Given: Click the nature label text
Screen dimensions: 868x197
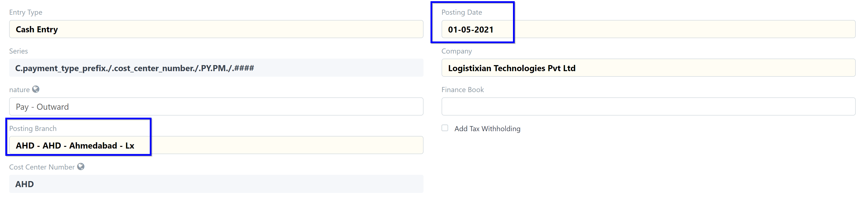Looking at the screenshot, I should tap(19, 90).
